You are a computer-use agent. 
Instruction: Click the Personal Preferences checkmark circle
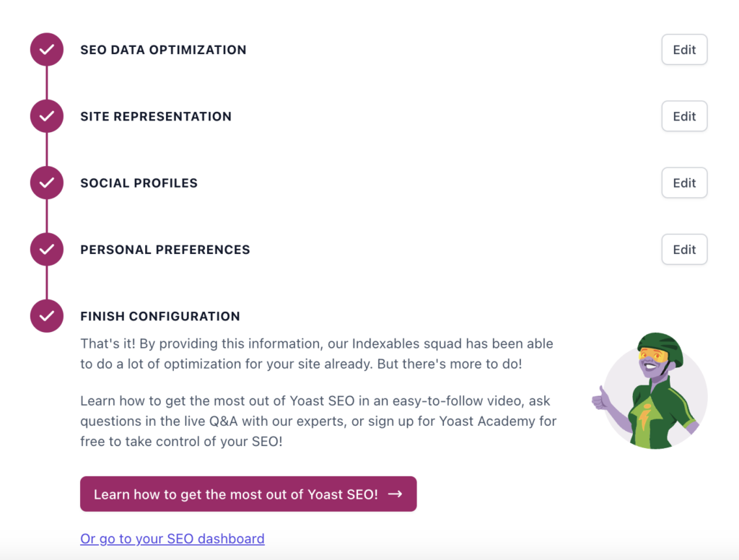(47, 250)
